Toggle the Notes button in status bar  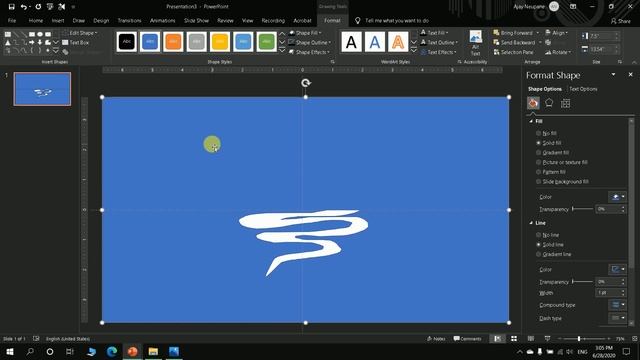tap(436, 339)
